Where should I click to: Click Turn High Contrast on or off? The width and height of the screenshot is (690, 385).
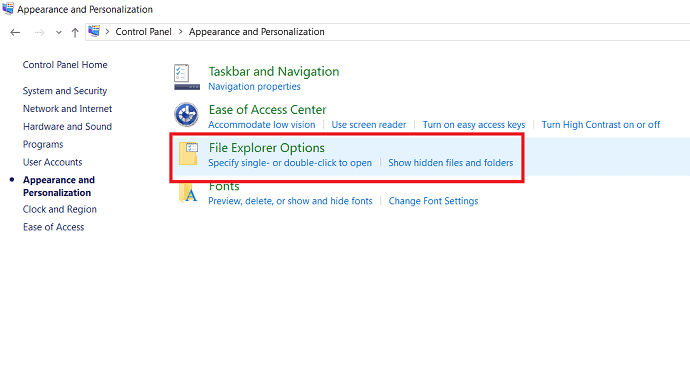pyautogui.click(x=601, y=125)
